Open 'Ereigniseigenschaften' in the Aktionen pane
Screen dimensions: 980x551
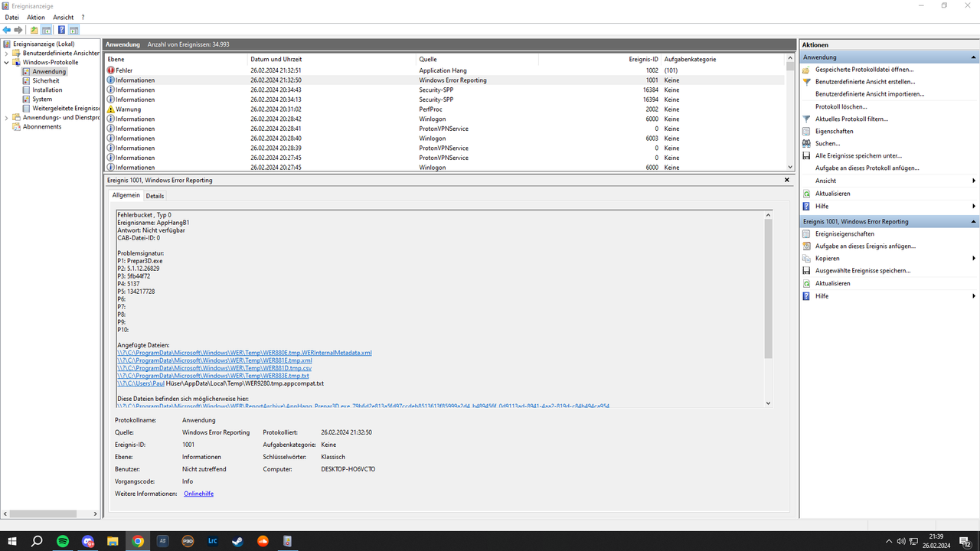point(845,234)
